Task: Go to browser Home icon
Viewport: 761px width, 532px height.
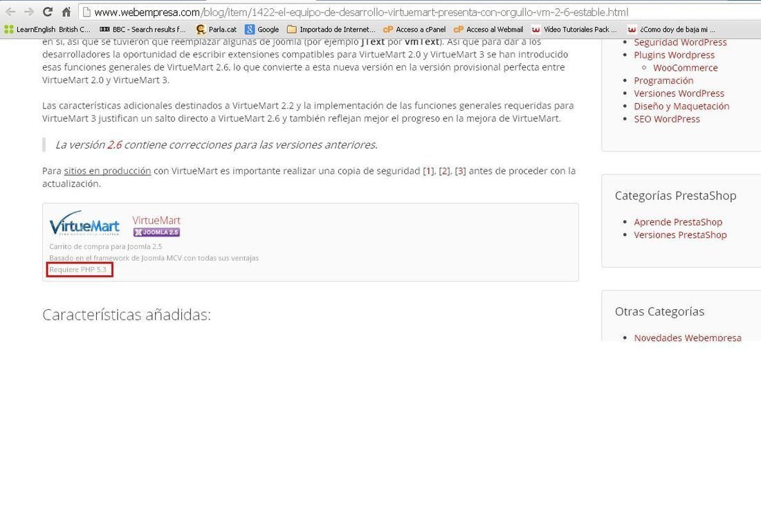Action: (66, 12)
